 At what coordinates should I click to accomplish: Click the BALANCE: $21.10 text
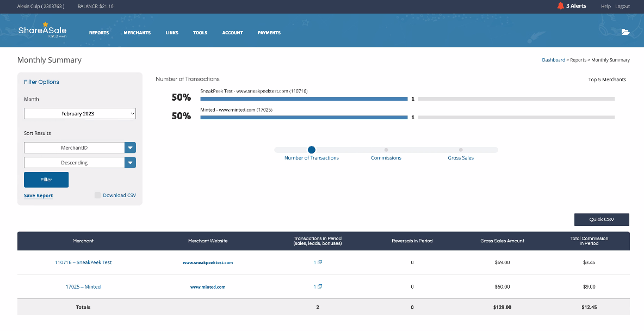coord(95,6)
